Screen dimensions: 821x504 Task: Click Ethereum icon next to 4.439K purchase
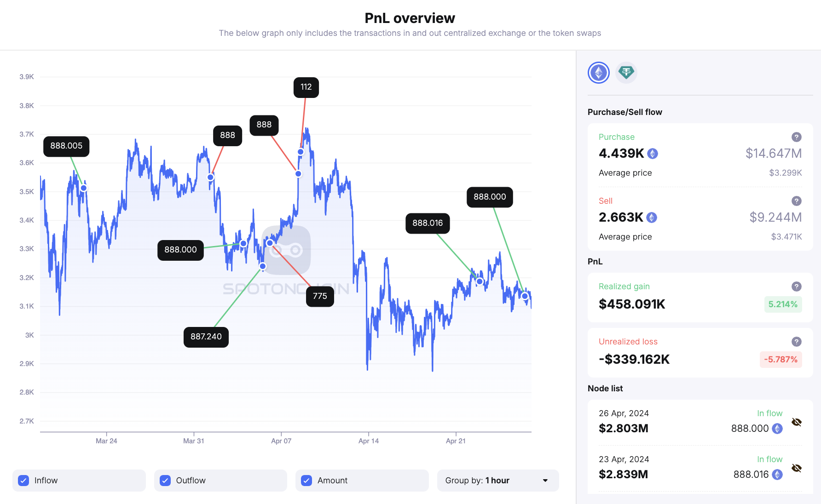(x=653, y=154)
